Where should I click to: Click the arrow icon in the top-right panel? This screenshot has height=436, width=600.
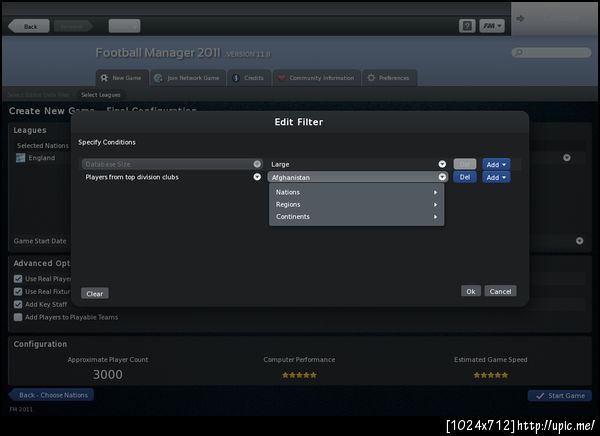click(520, 18)
